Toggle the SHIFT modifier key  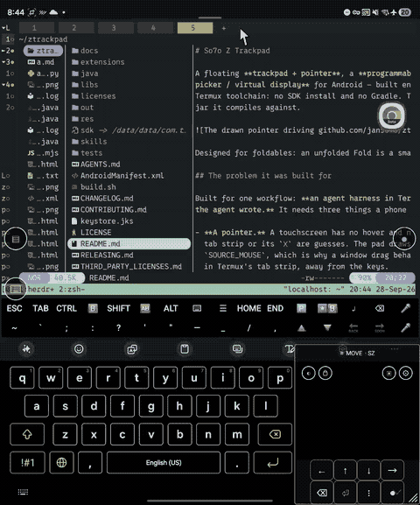[118, 309]
